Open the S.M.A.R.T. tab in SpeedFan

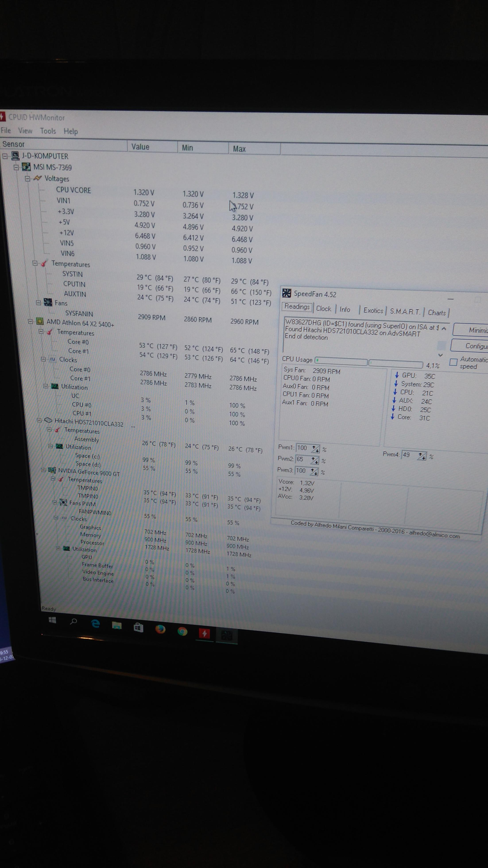[x=405, y=312]
